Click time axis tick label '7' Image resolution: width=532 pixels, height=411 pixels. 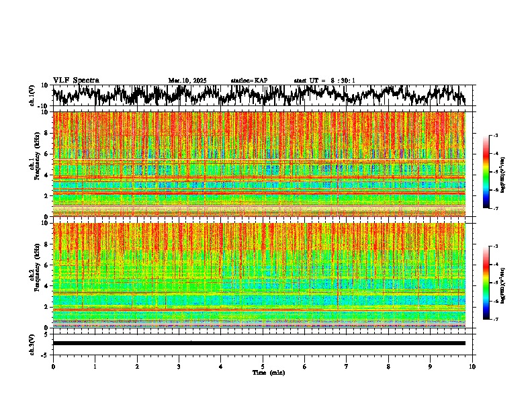click(x=347, y=367)
